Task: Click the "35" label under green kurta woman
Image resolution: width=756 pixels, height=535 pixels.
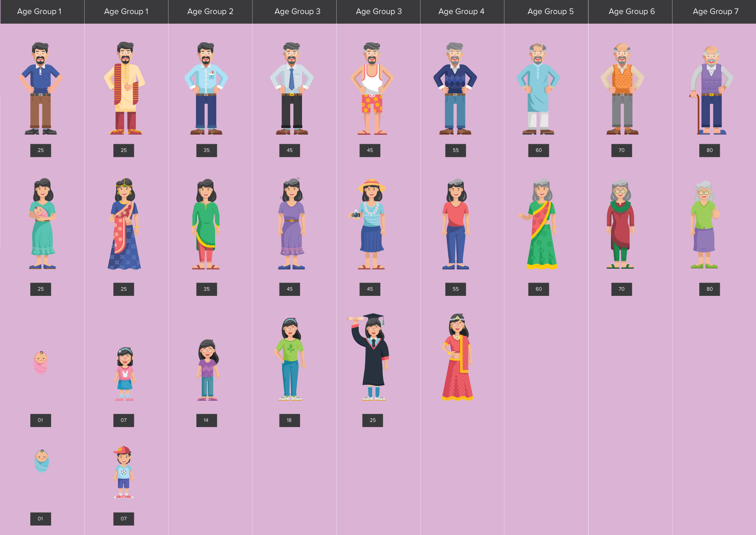Action: point(206,289)
